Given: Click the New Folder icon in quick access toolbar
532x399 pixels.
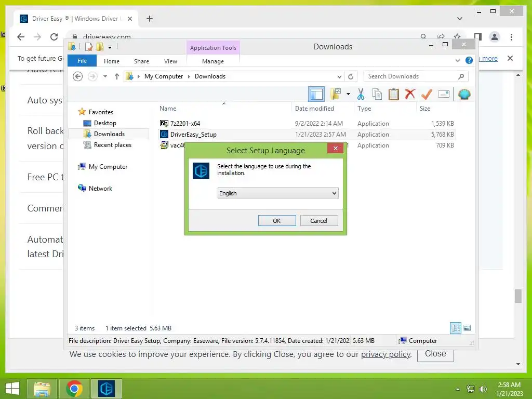Looking at the screenshot, I should [x=100, y=47].
